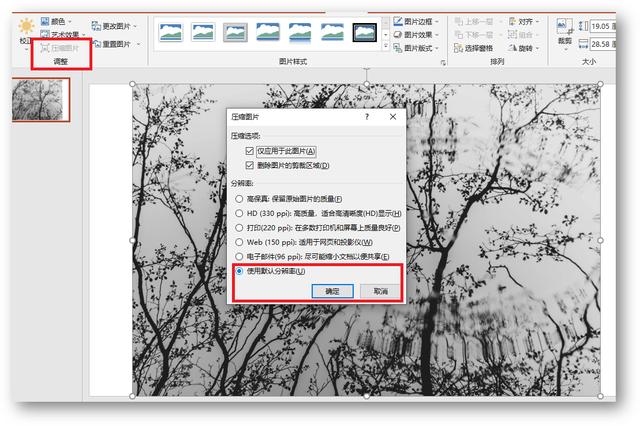Click the 下移一层 (Send Backward) icon
Viewport: 640px width, 426px height.
coord(459,35)
